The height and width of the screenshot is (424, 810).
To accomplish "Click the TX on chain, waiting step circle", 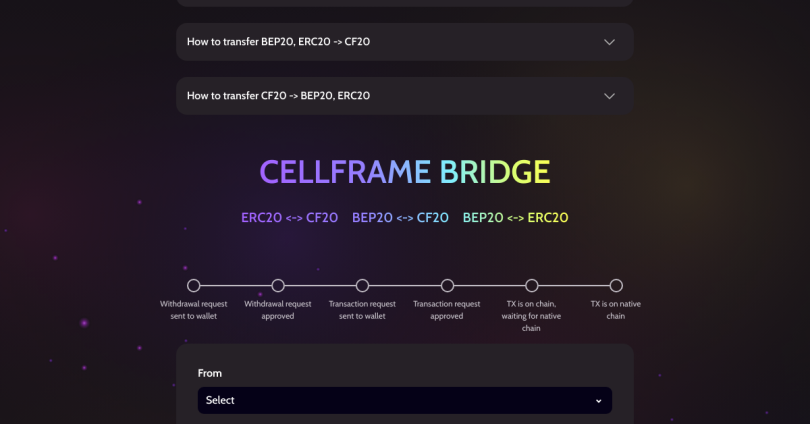I will tap(532, 286).
